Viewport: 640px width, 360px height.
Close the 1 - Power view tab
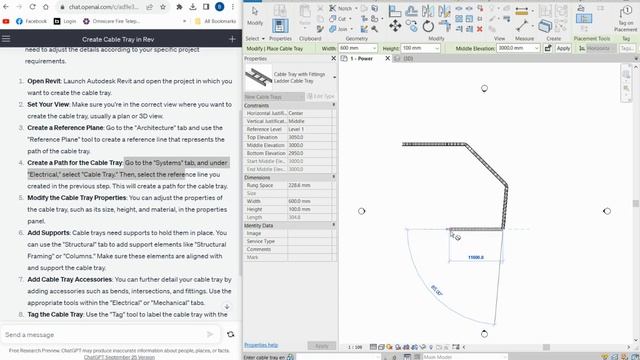(387, 59)
